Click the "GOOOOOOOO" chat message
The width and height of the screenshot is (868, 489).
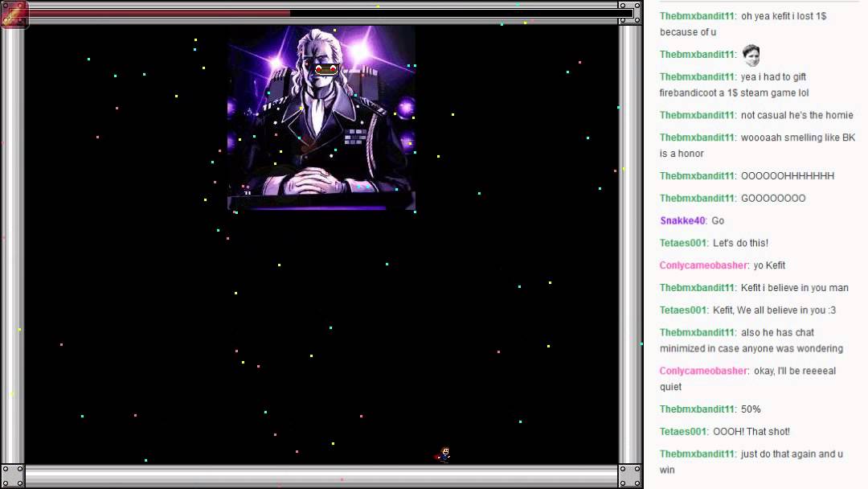tap(773, 199)
